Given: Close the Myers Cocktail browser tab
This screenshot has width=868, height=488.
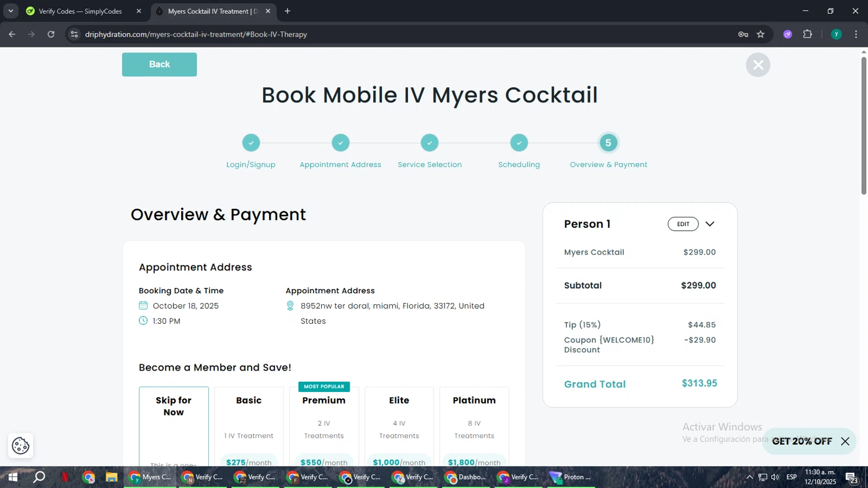Looking at the screenshot, I should [x=268, y=11].
